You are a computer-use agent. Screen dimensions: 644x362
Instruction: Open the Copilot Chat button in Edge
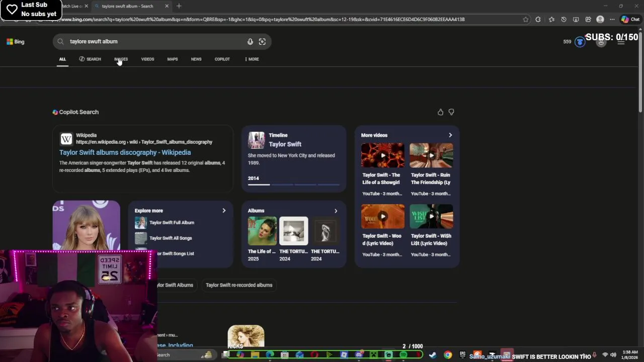tap(630, 20)
